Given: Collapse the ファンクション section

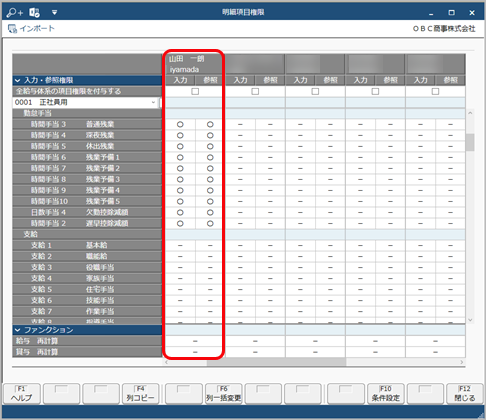Looking at the screenshot, I should click(18, 330).
